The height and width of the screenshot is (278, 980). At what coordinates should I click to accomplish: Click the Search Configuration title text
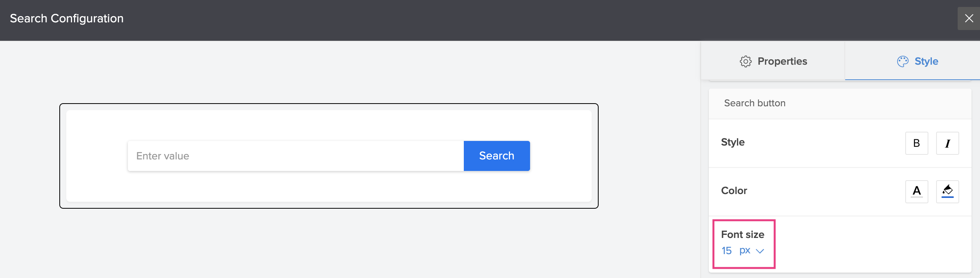coord(67,18)
